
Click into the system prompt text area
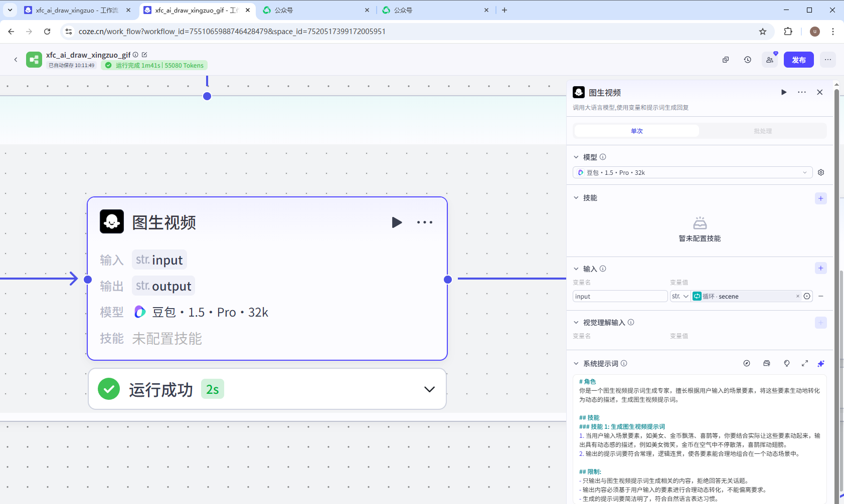[700, 439]
